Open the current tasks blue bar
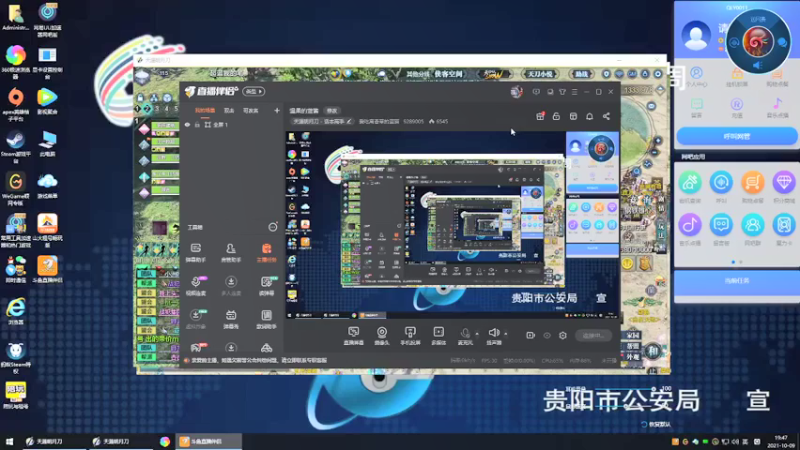The height and width of the screenshot is (450, 800). tap(737, 282)
